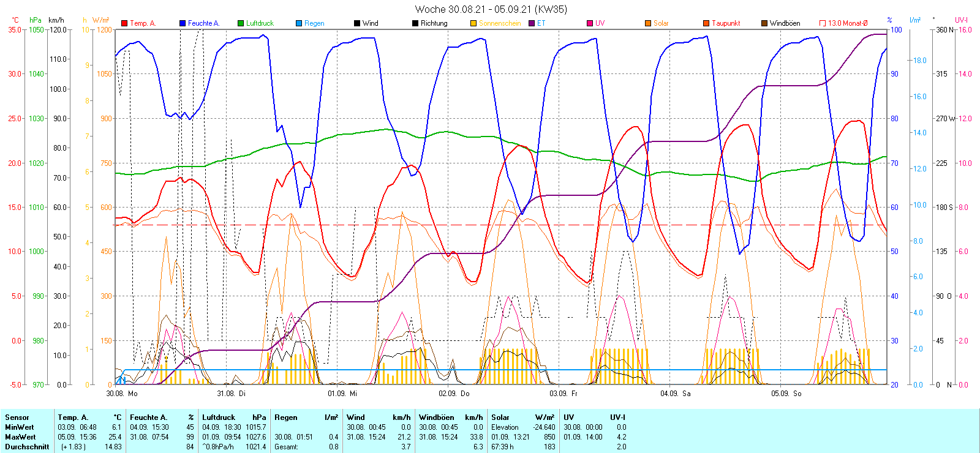Screen dimensions: 980x453
Task: Click the 'Luftdruck' legend label
Action: click(260, 23)
